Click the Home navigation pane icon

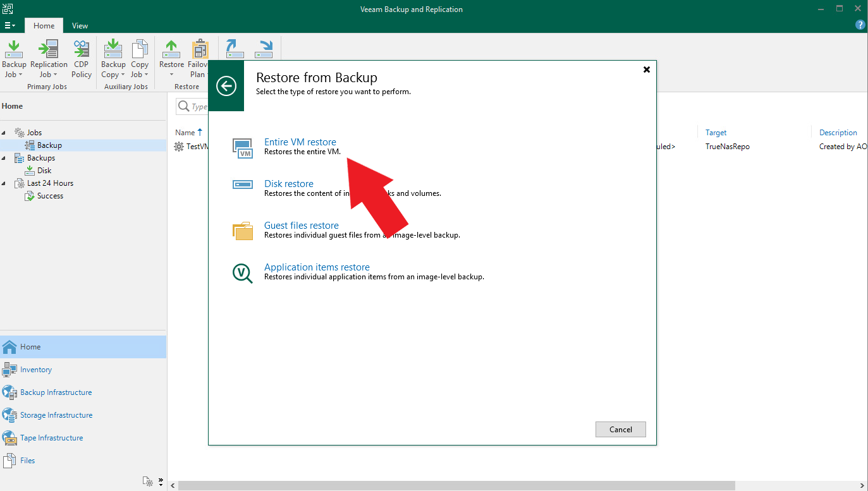(x=9, y=347)
